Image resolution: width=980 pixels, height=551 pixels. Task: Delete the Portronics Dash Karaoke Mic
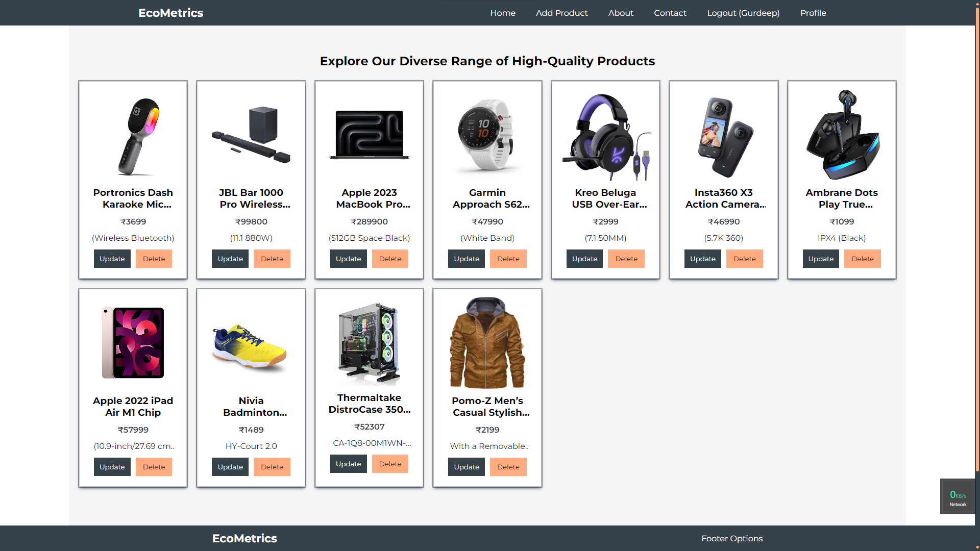click(154, 259)
